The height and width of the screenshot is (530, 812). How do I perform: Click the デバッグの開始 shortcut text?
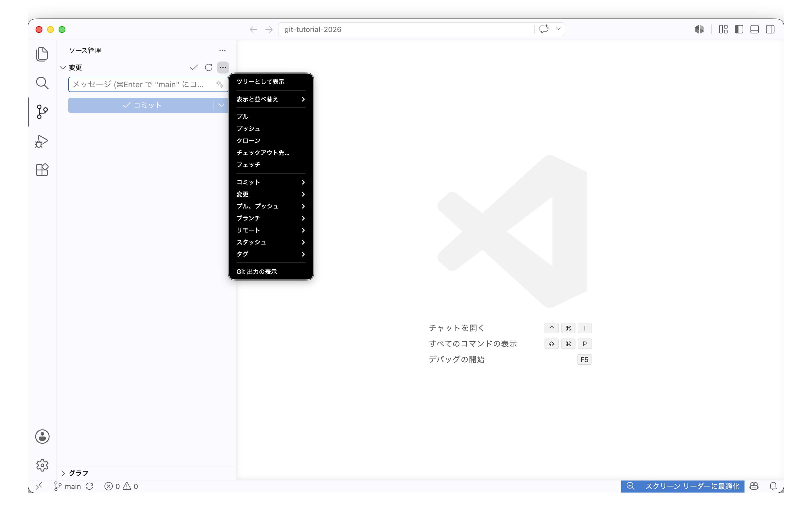[456, 359]
